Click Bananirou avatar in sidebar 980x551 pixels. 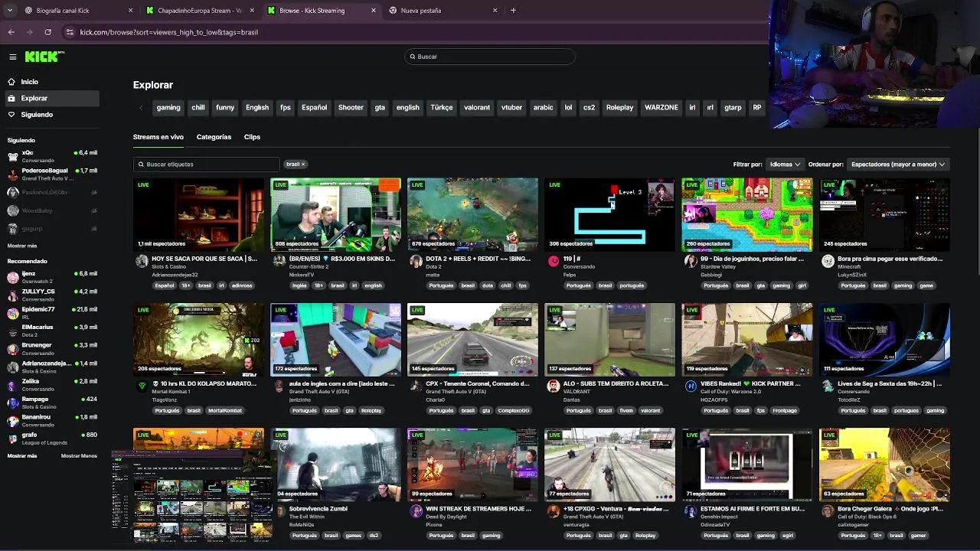(13, 421)
